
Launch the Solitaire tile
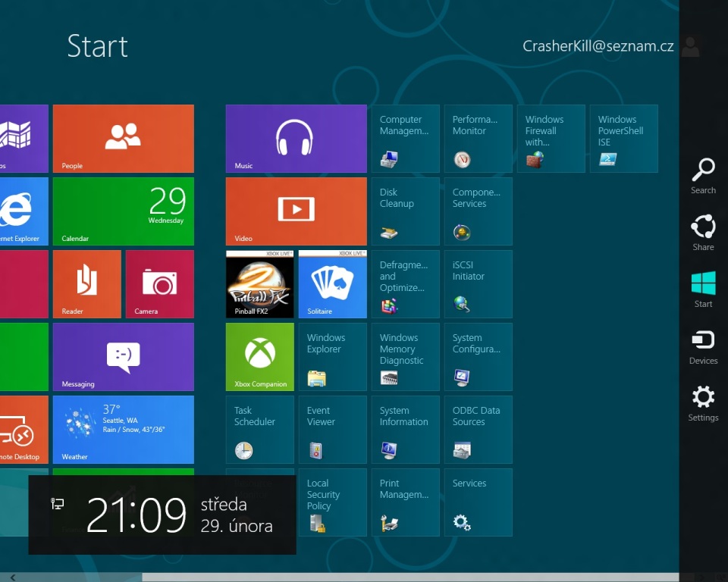pyautogui.click(x=332, y=284)
